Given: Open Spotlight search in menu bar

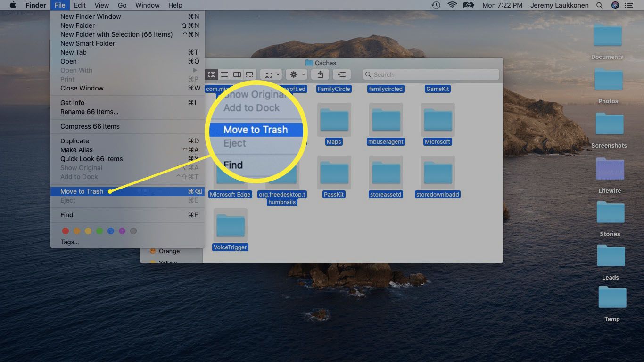Looking at the screenshot, I should (x=600, y=6).
